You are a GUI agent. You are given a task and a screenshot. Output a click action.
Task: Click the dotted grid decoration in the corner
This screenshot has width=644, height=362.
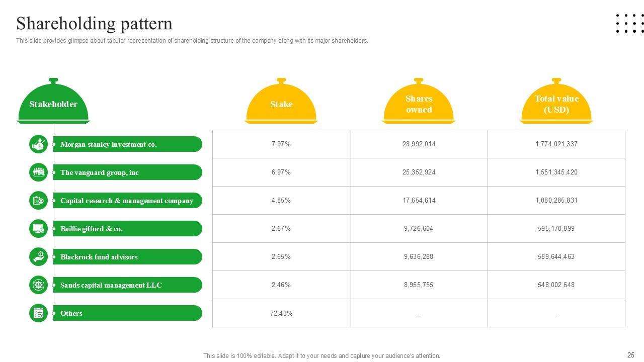[x=629, y=24]
